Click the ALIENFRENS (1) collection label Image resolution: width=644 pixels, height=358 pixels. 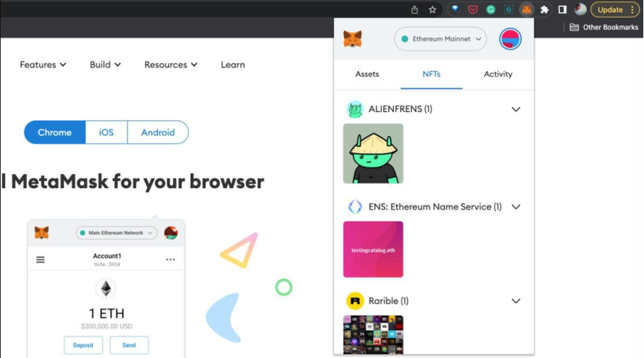pyautogui.click(x=400, y=109)
